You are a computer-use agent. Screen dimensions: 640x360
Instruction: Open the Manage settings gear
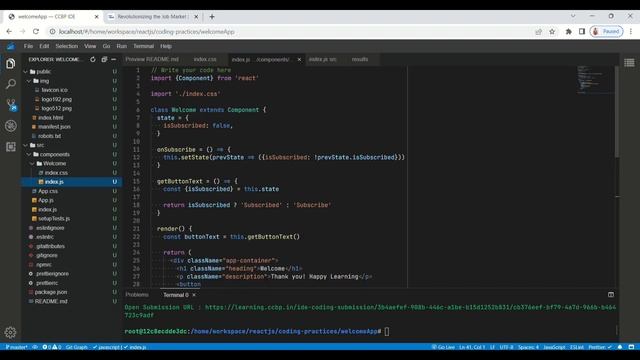10,333
